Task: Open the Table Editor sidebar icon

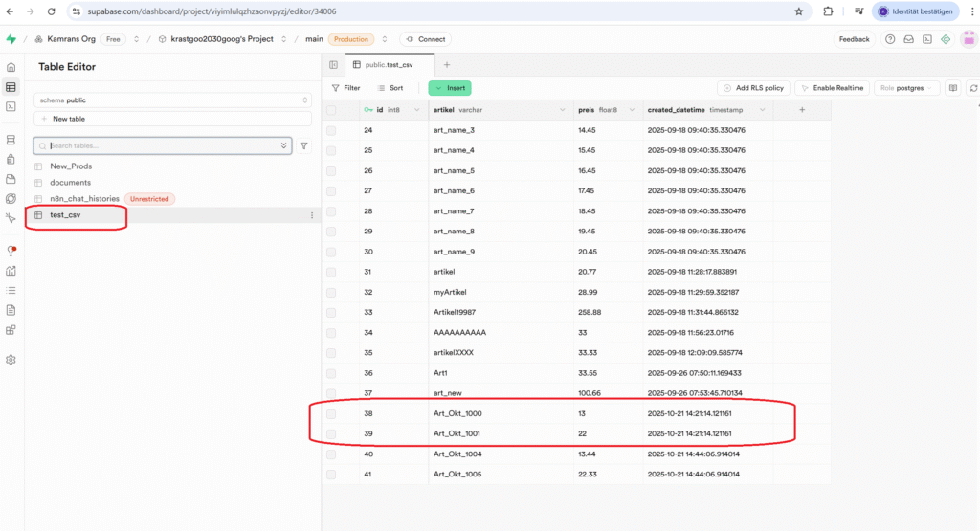Action: point(11,87)
